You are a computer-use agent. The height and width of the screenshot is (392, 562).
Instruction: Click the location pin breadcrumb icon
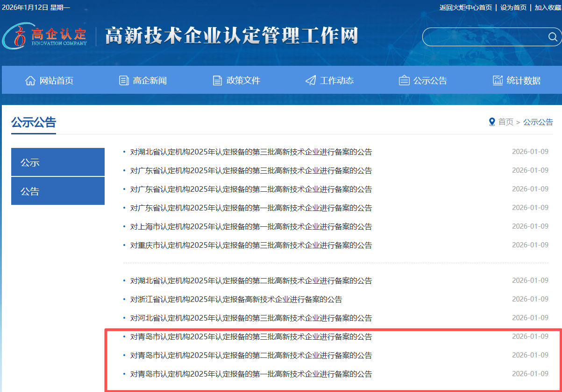click(491, 122)
